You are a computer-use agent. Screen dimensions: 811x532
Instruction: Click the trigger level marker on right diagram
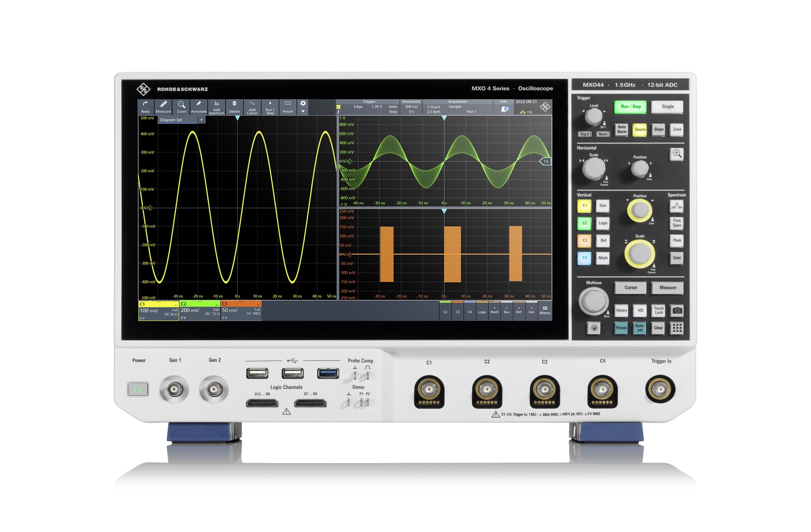click(x=545, y=162)
